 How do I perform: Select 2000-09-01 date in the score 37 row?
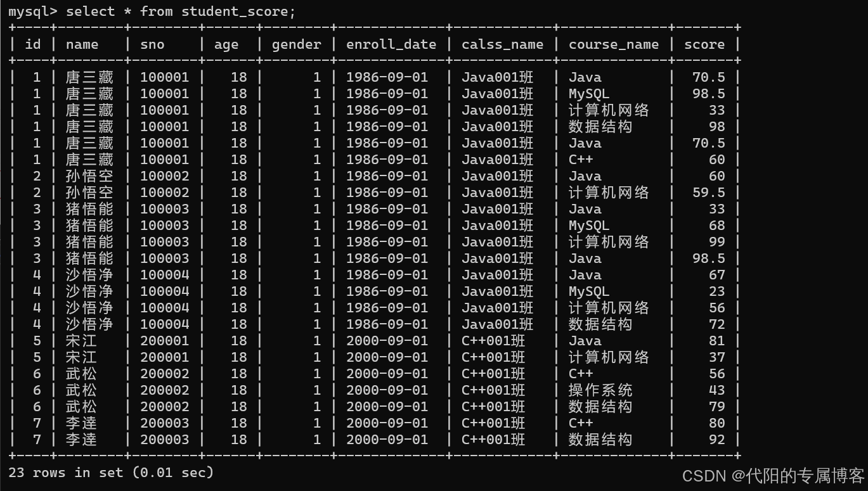coord(387,357)
